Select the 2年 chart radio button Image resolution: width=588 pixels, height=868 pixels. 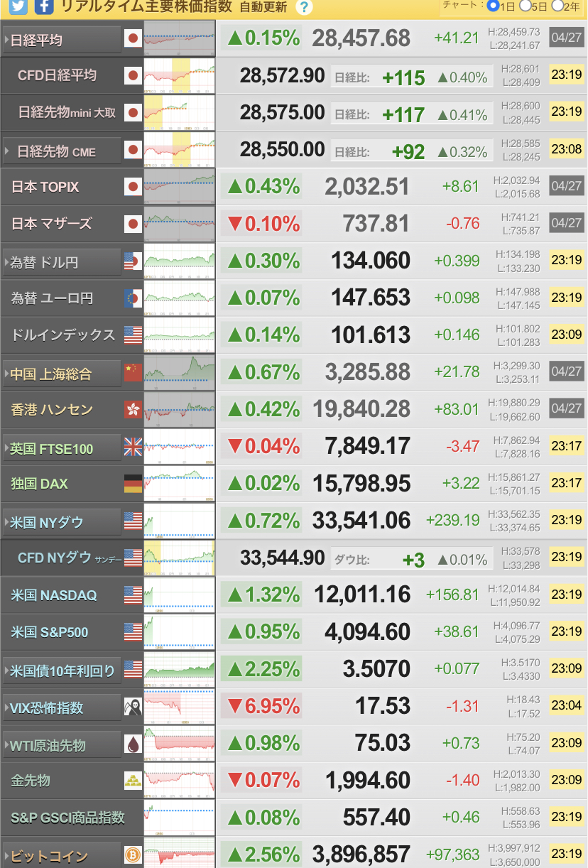pos(557,6)
